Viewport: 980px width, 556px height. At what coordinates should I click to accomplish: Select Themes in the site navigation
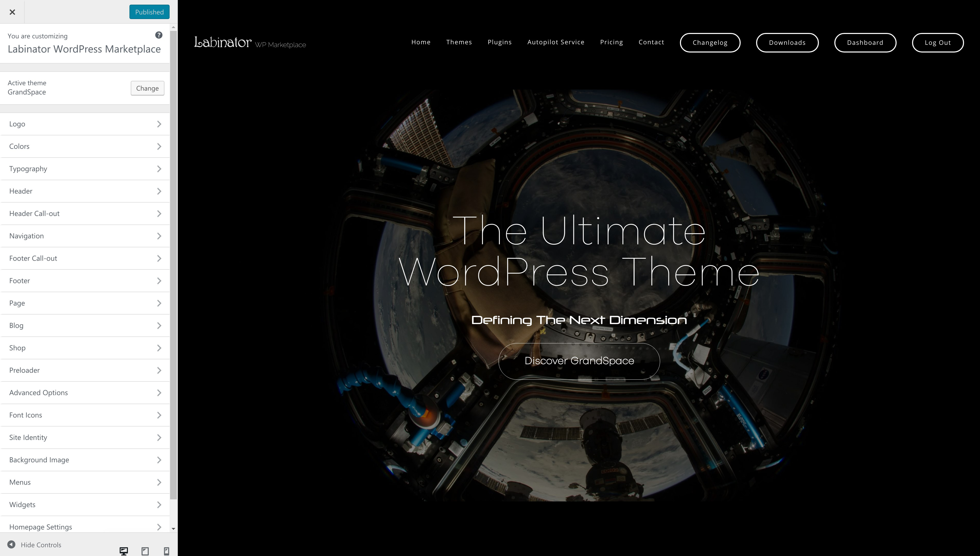coord(459,42)
